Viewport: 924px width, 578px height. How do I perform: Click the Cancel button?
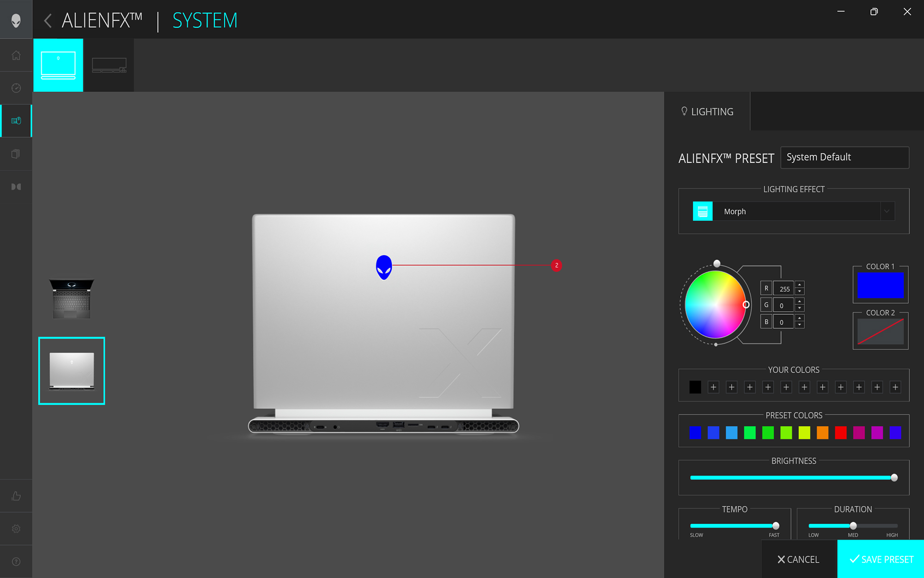pyautogui.click(x=799, y=559)
